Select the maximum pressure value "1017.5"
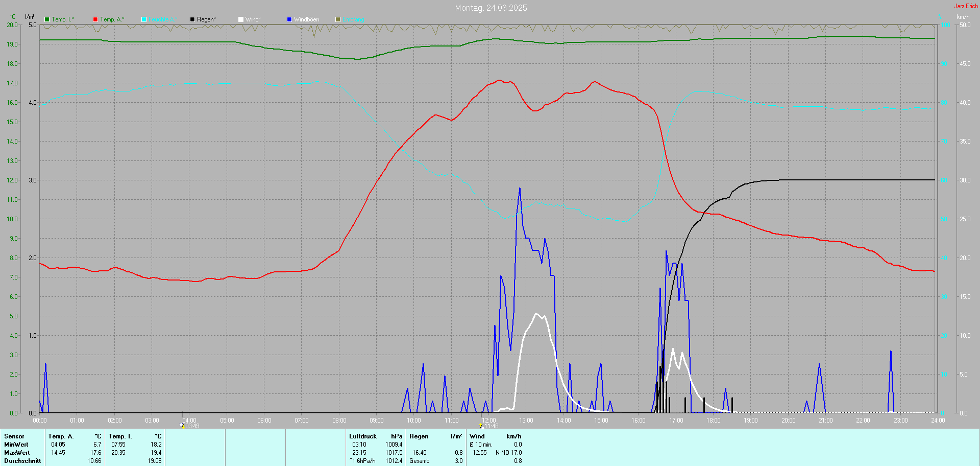This screenshot has width=980, height=466. click(394, 453)
